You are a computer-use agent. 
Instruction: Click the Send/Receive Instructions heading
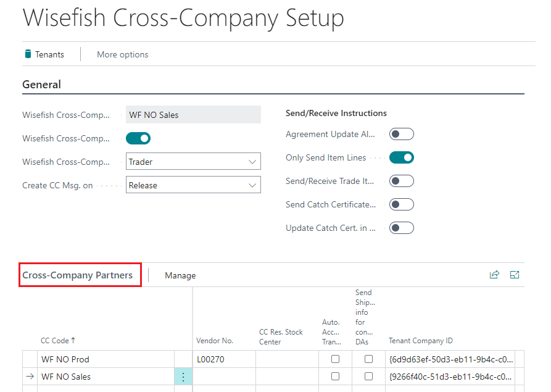[336, 113]
